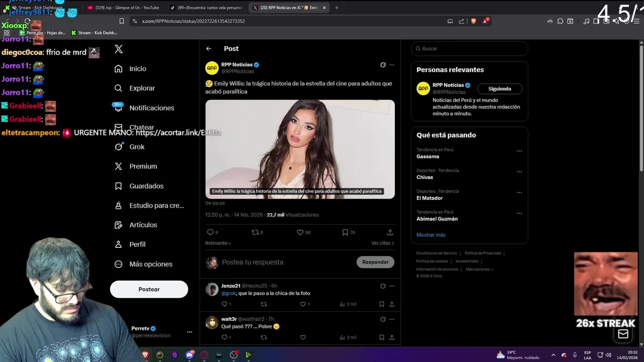Open the Explorar search icon in sidebar
Image resolution: width=644 pixels, height=362 pixels.
click(118, 88)
